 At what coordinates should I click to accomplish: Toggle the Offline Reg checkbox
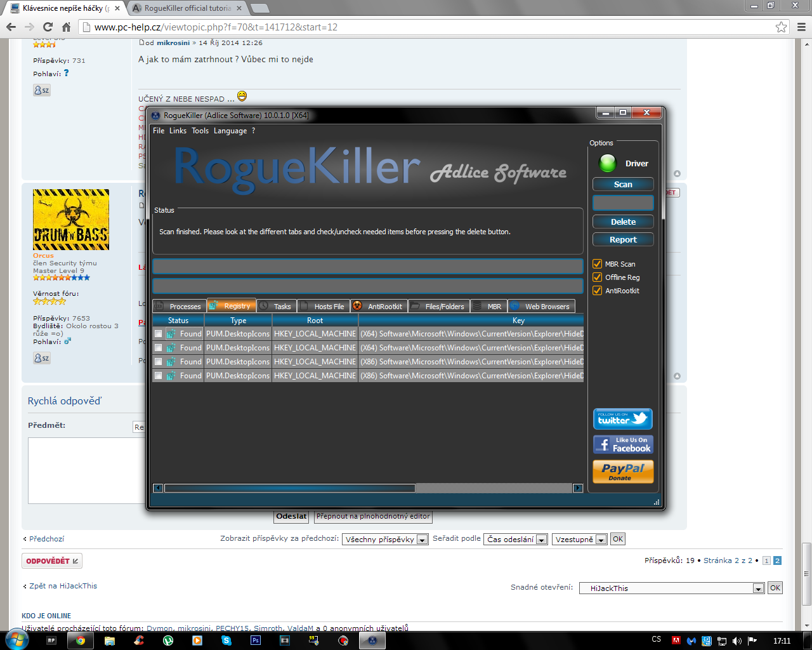(x=597, y=277)
